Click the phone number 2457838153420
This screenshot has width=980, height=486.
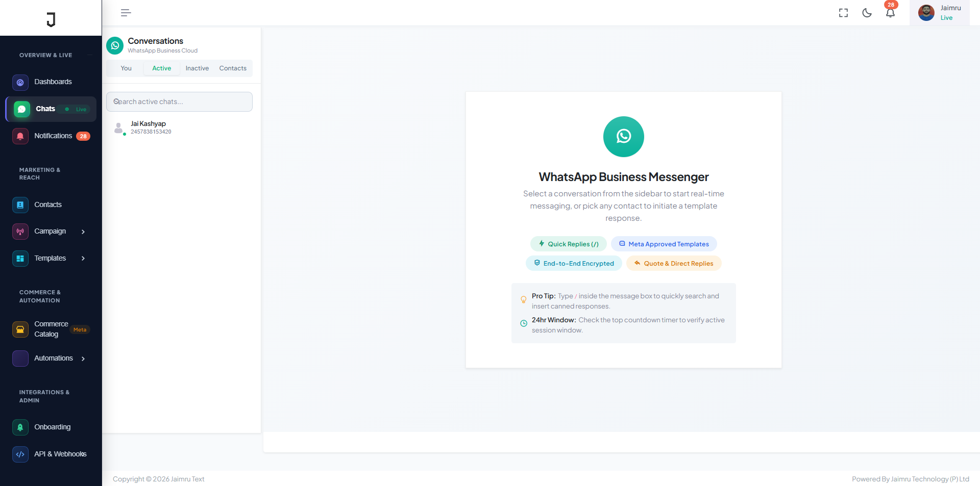point(151,132)
